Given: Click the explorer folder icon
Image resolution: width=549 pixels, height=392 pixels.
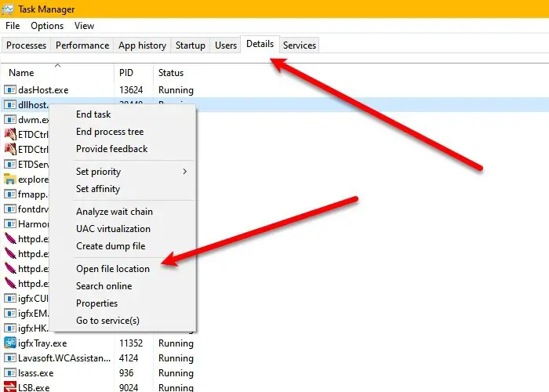Looking at the screenshot, I should tap(10, 180).
